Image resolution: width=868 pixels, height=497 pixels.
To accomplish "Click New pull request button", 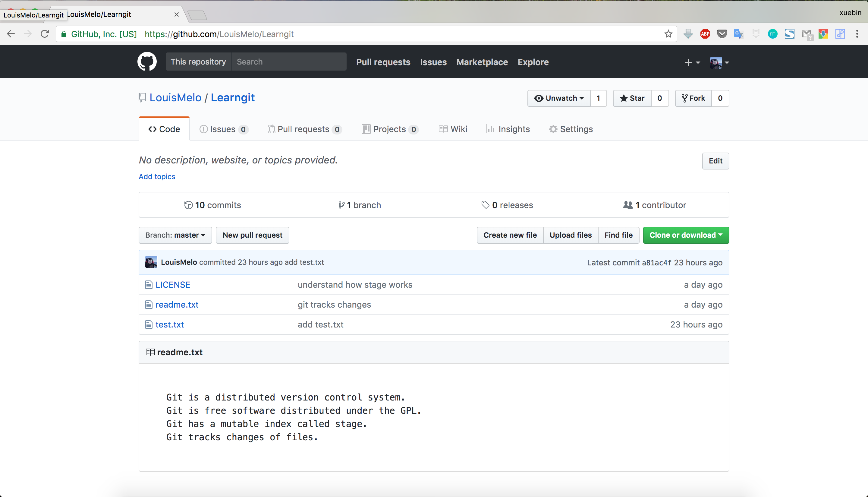I will pos(252,235).
